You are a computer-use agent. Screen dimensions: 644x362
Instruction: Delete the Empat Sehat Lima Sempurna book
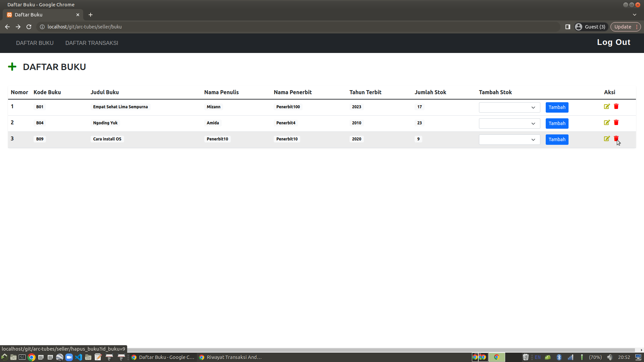[x=616, y=107]
